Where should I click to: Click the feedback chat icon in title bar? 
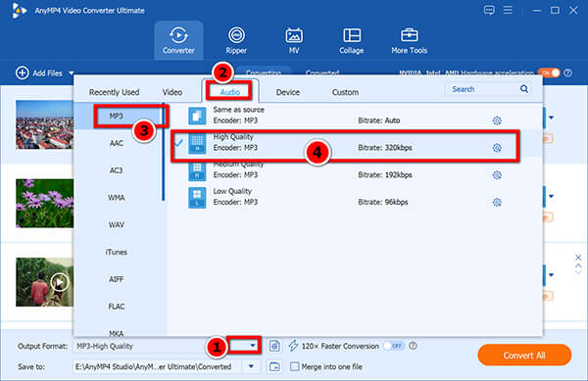tap(489, 10)
